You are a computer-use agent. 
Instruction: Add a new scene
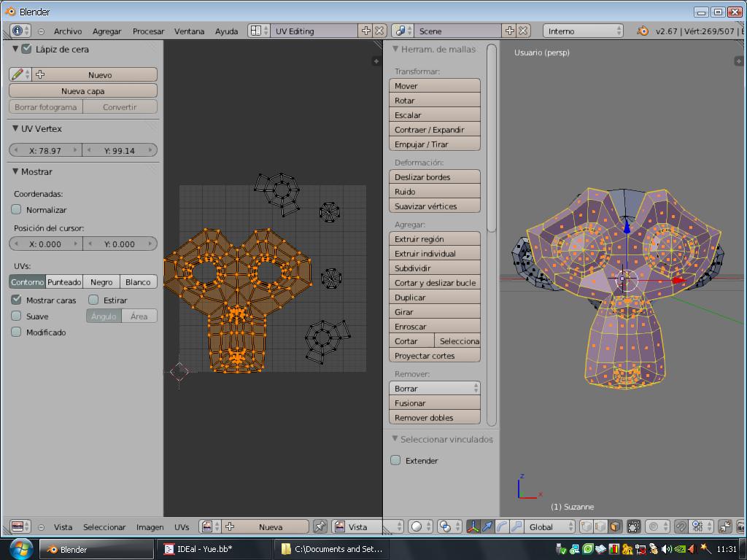click(x=510, y=31)
